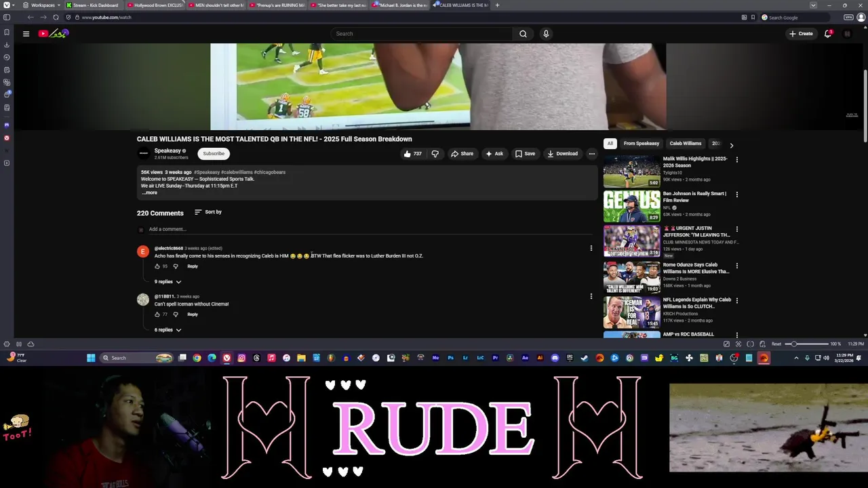The image size is (868, 488).
Task: Focus the YouTube search box
Action: (421, 33)
